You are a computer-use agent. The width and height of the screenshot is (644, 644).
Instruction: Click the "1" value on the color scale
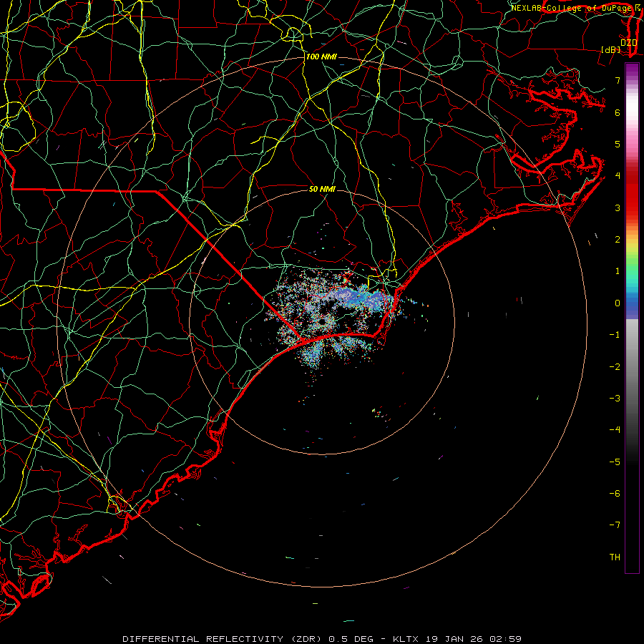(x=618, y=271)
